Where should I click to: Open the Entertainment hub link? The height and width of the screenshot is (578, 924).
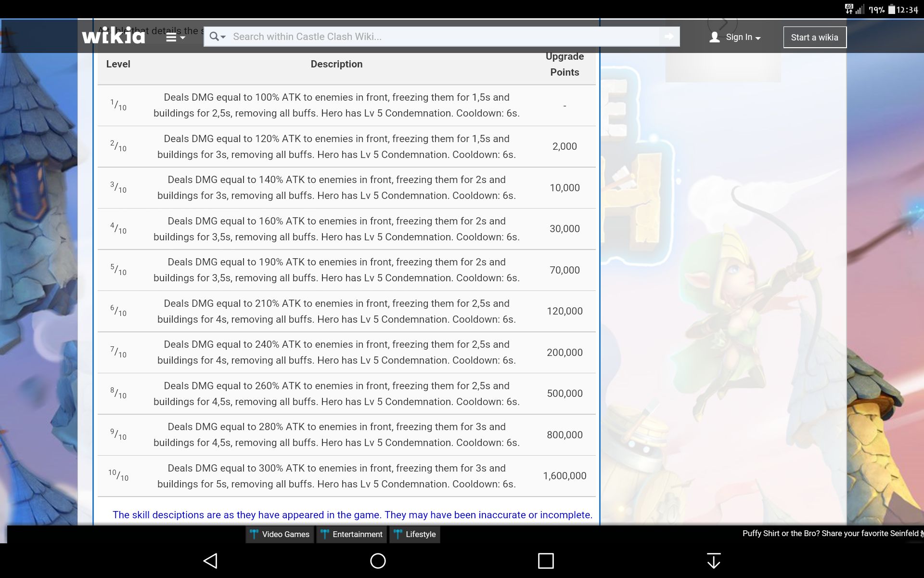(352, 534)
